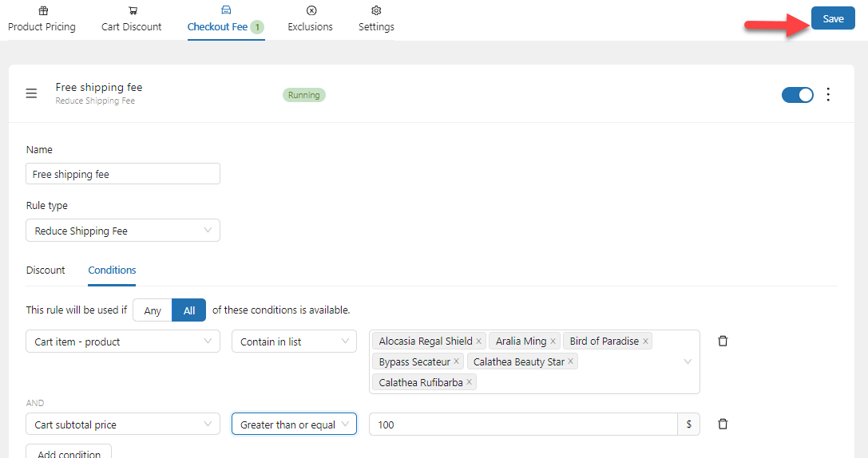Switch to the Cart Discount tab

[x=131, y=20]
